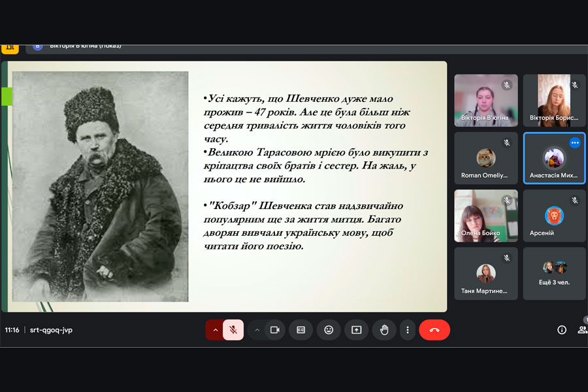588x392 pixels.
Task: Unmute the microphone in the call bar
Action: pos(233,330)
